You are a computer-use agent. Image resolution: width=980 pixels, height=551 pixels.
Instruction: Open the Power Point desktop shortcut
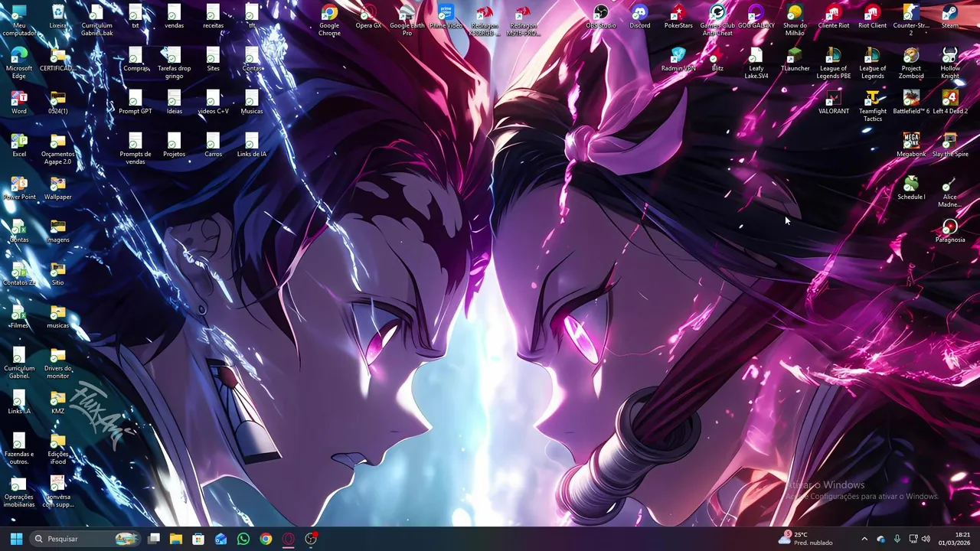click(x=19, y=188)
